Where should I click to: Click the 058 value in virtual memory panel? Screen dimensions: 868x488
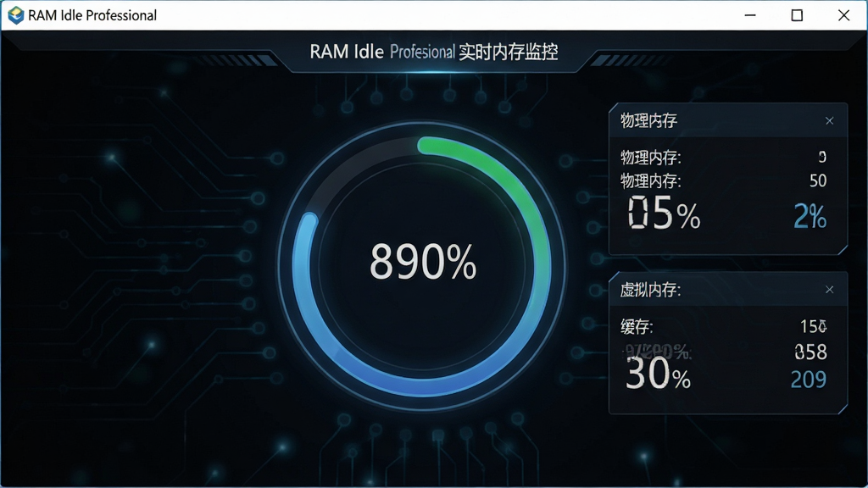[x=810, y=352]
